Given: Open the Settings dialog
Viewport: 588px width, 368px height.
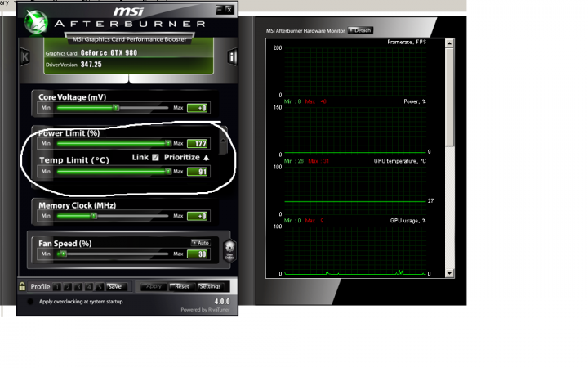Looking at the screenshot, I should pyautogui.click(x=211, y=286).
